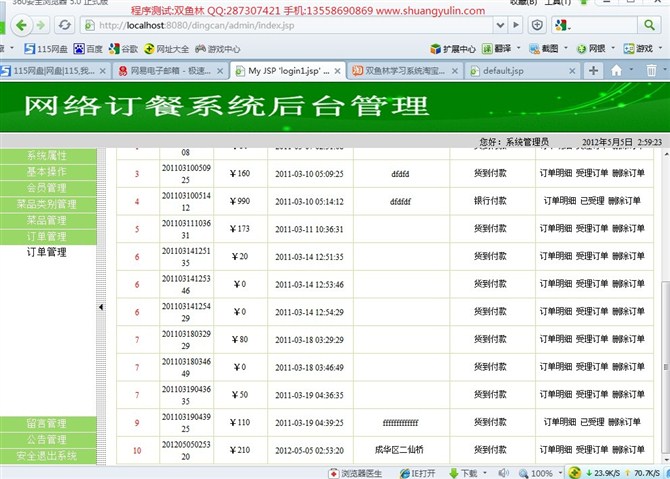670x479 pixels.
Task: Click 删除订单 for the ¥990 order
Action: [624, 201]
